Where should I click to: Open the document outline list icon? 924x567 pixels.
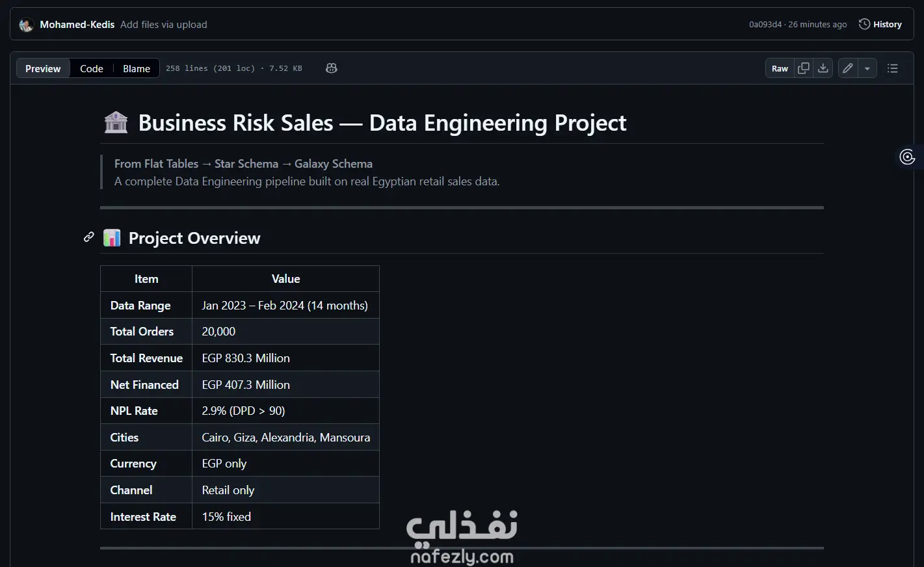pos(893,68)
